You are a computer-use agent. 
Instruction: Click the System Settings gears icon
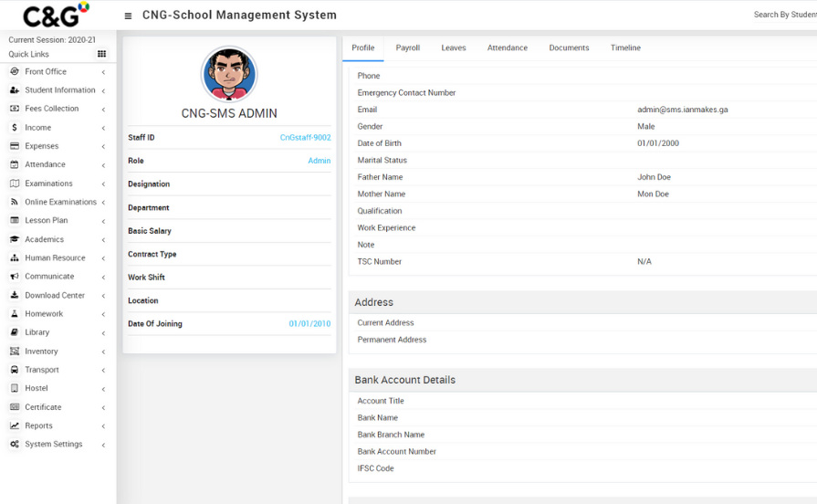[x=15, y=445]
